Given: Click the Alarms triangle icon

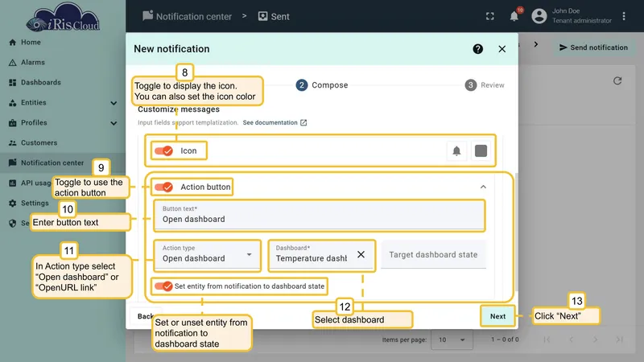Looking at the screenshot, I should click(x=12, y=63).
